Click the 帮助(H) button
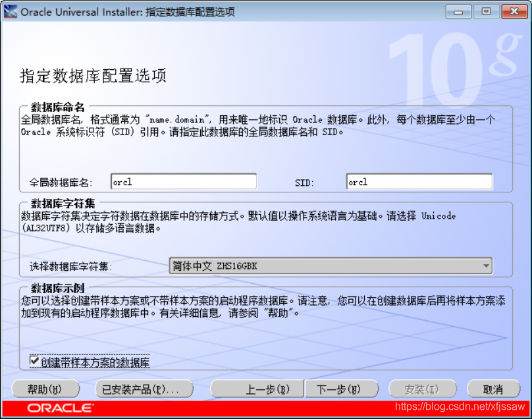 [45, 389]
